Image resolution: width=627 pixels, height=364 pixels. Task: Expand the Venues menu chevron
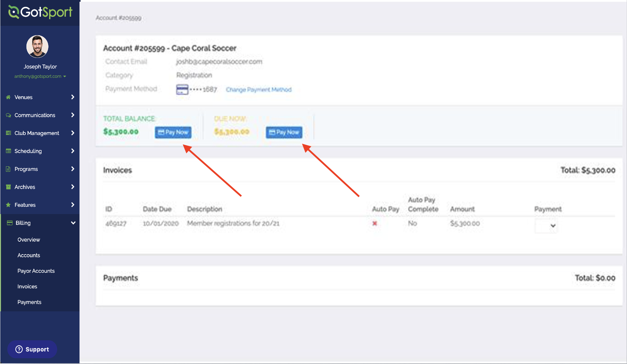coord(73,97)
